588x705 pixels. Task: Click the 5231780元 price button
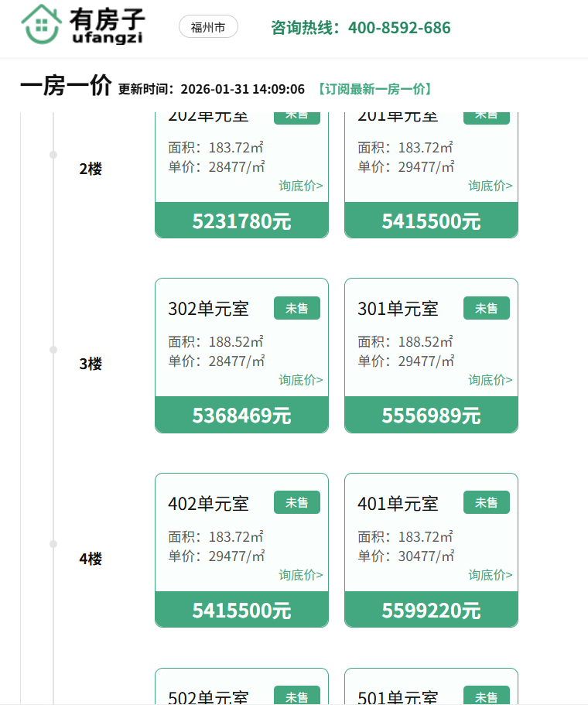(x=241, y=221)
